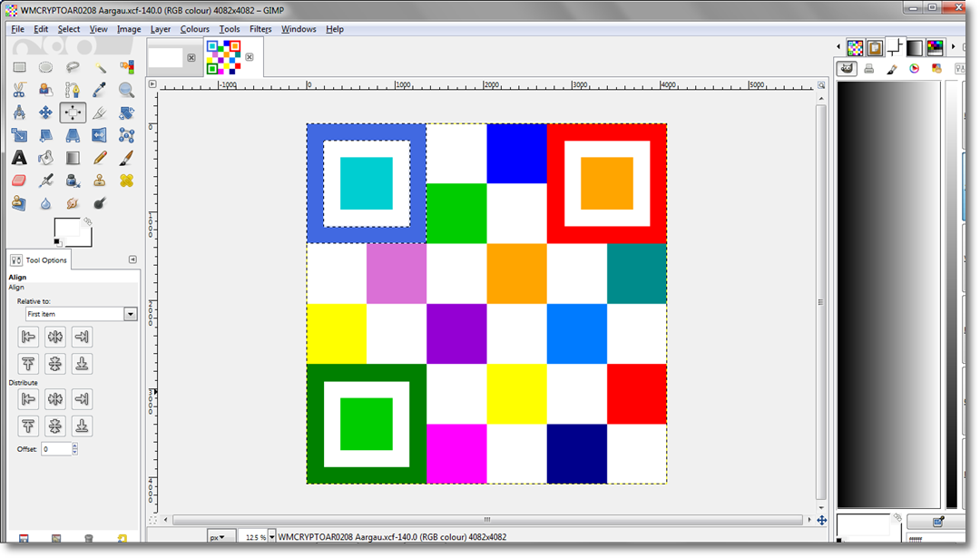Select the Shear tool
980x558 pixels.
(x=45, y=135)
